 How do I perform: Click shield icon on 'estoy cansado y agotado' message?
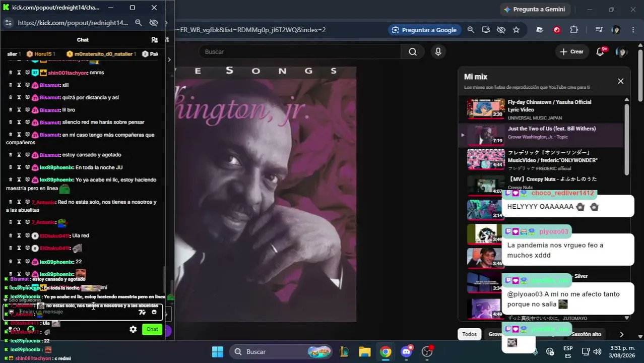28,154
